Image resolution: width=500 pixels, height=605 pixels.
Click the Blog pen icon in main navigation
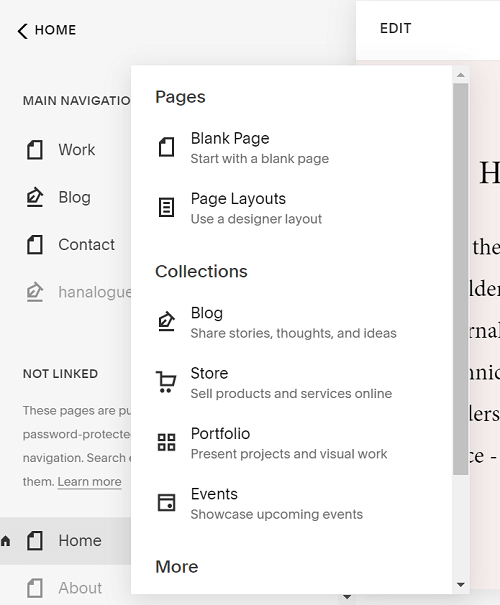coord(35,197)
